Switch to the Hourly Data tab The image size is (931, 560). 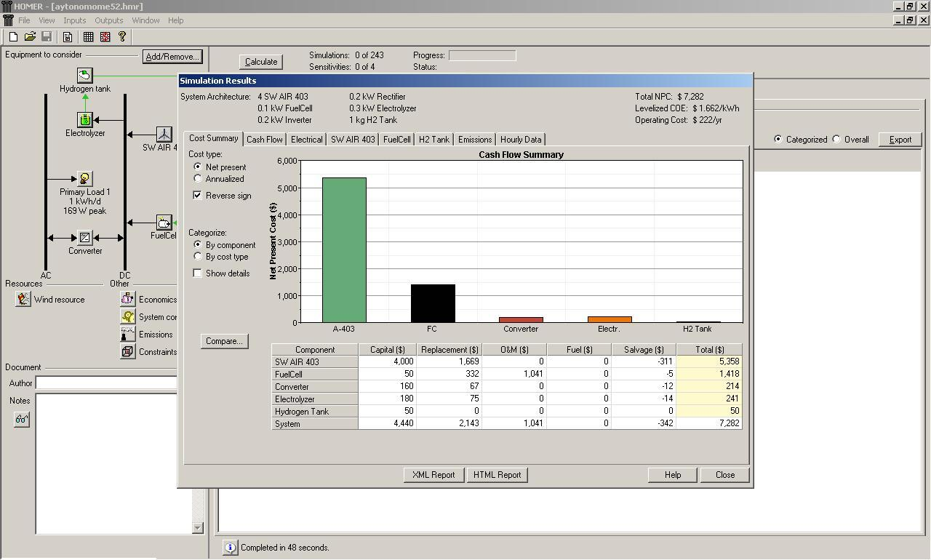tap(521, 139)
